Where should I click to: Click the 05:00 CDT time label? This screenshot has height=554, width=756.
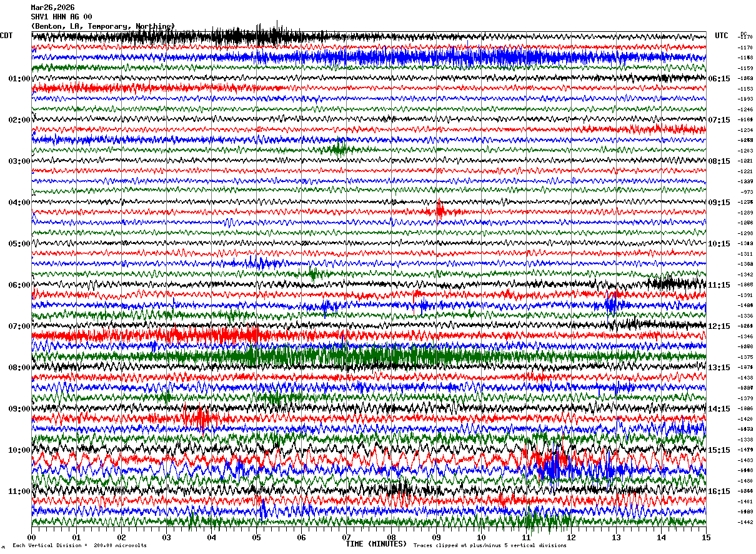coord(19,244)
